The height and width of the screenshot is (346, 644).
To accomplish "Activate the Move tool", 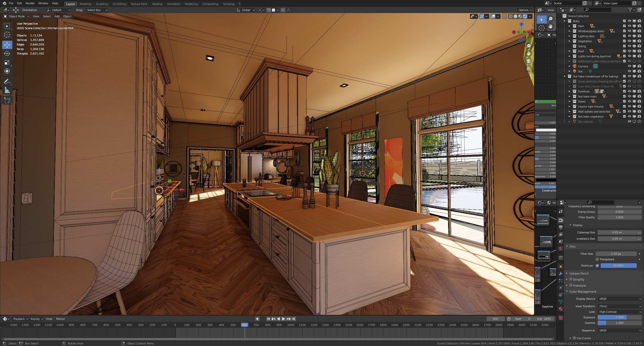I will click(7, 45).
